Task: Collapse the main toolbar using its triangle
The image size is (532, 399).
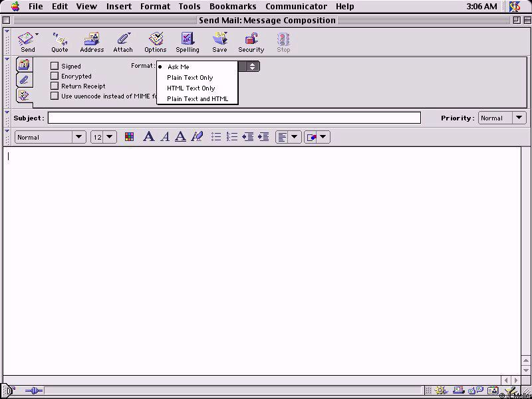Action: (x=7, y=31)
